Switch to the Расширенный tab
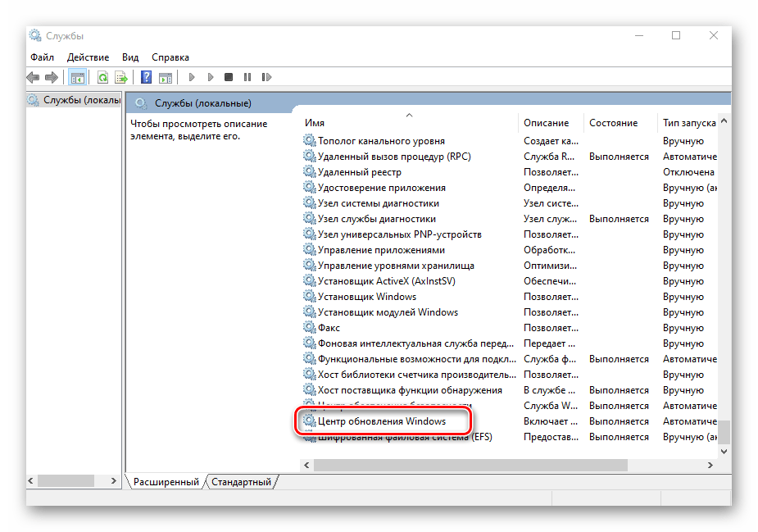This screenshot has height=532, width=758. coord(166,482)
